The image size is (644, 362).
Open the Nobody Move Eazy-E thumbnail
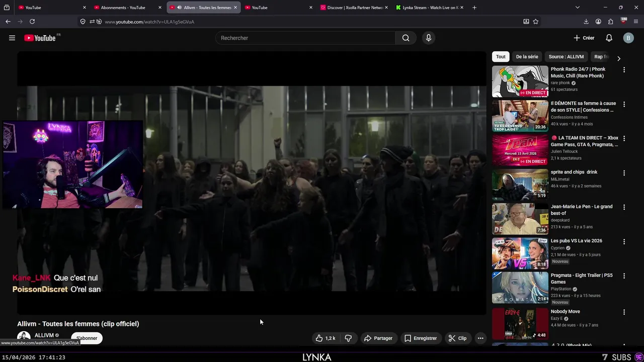[520, 324]
